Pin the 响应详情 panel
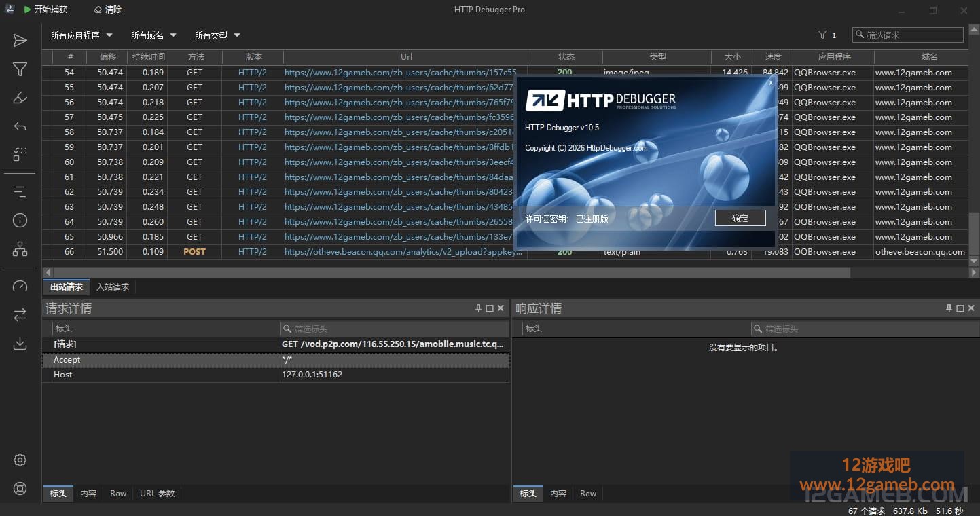This screenshot has height=516, width=980. [949, 308]
